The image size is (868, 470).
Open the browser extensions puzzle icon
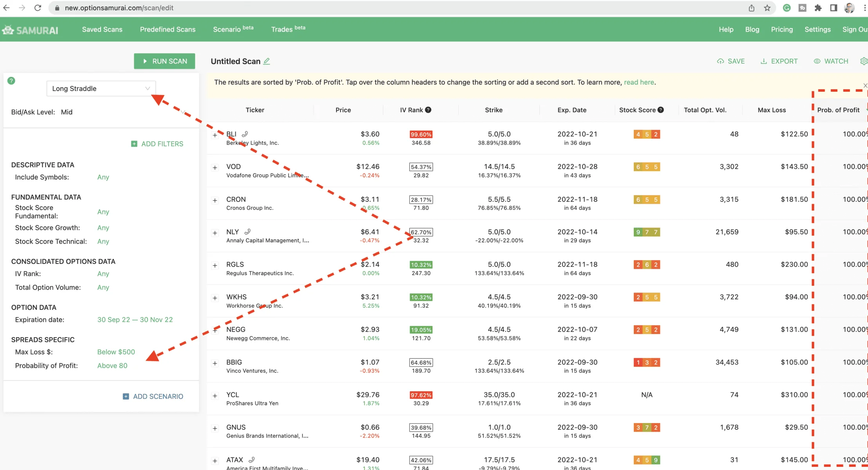pyautogui.click(x=818, y=8)
